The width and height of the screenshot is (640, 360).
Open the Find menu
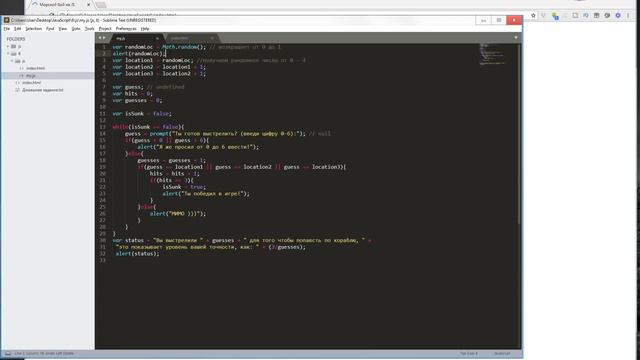[50, 29]
